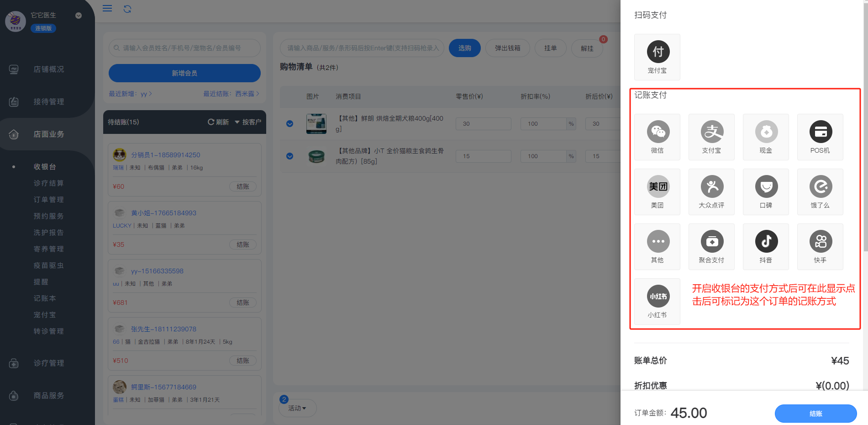Select 现金 cash payment
Viewport: 868px width, 425px height.
click(x=766, y=137)
